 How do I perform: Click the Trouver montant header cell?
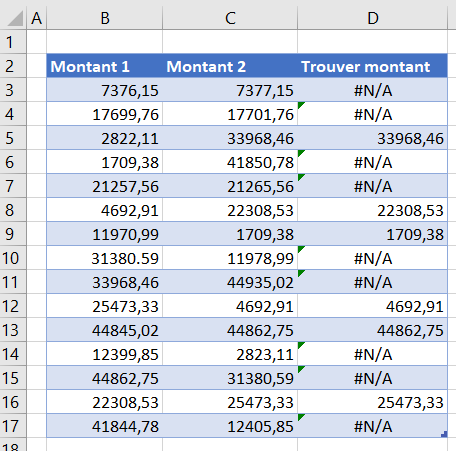tap(373, 66)
